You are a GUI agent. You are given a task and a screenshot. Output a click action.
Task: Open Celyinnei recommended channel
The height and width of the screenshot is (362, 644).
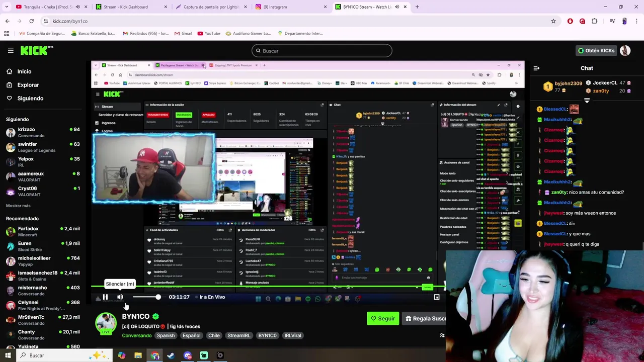tap(43, 306)
